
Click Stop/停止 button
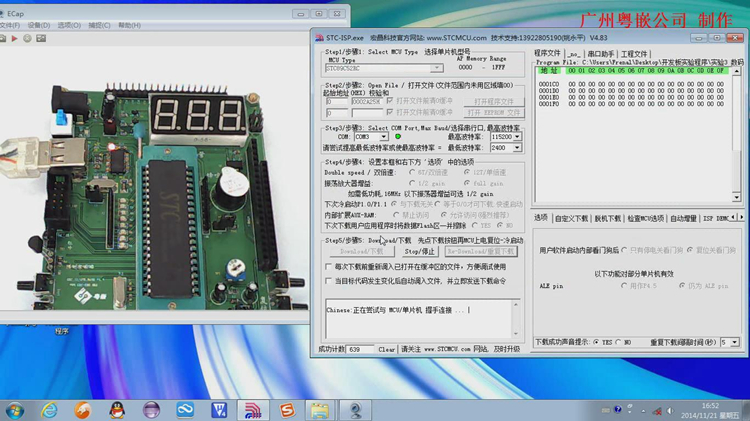pyautogui.click(x=419, y=251)
